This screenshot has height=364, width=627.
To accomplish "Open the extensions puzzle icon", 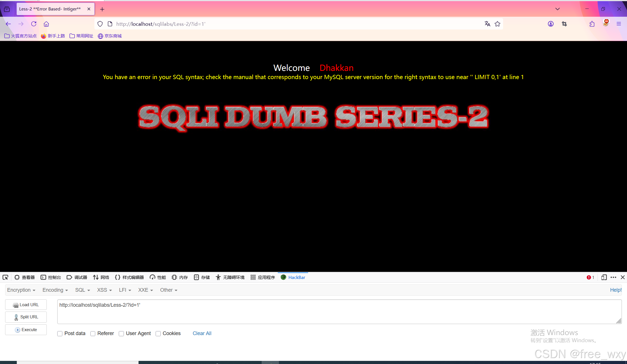I will [592, 24].
